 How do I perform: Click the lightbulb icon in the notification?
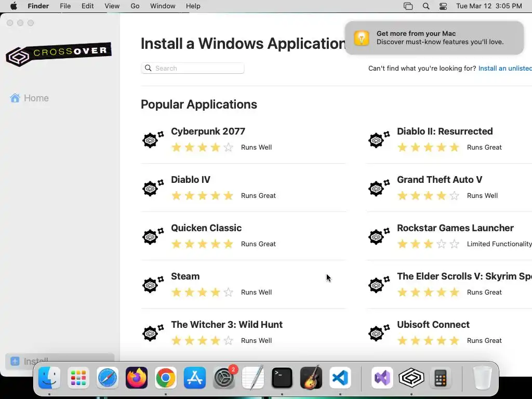click(362, 37)
